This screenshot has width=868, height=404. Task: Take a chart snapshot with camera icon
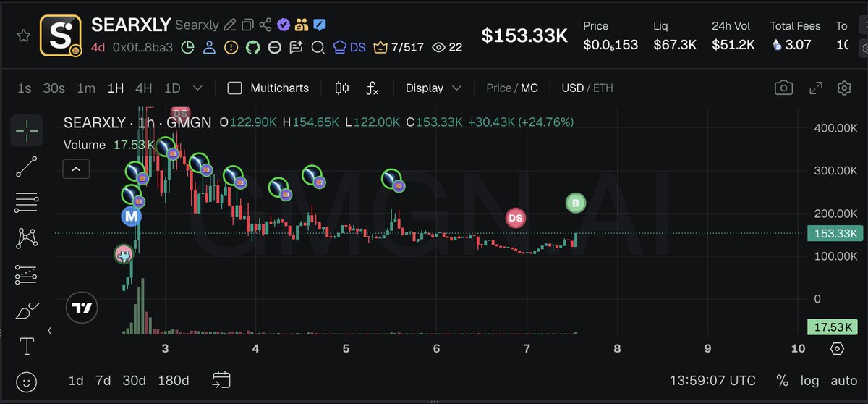[783, 88]
